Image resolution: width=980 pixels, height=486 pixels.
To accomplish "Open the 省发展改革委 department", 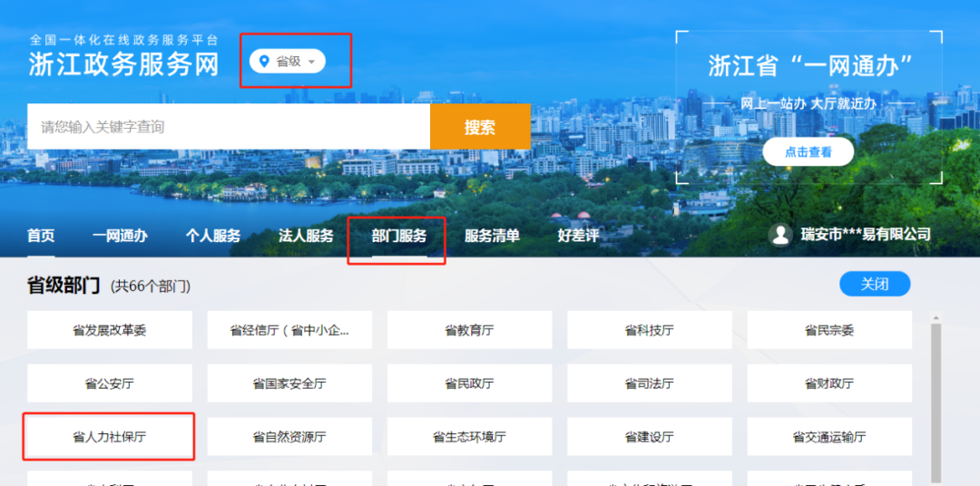I will tap(109, 330).
